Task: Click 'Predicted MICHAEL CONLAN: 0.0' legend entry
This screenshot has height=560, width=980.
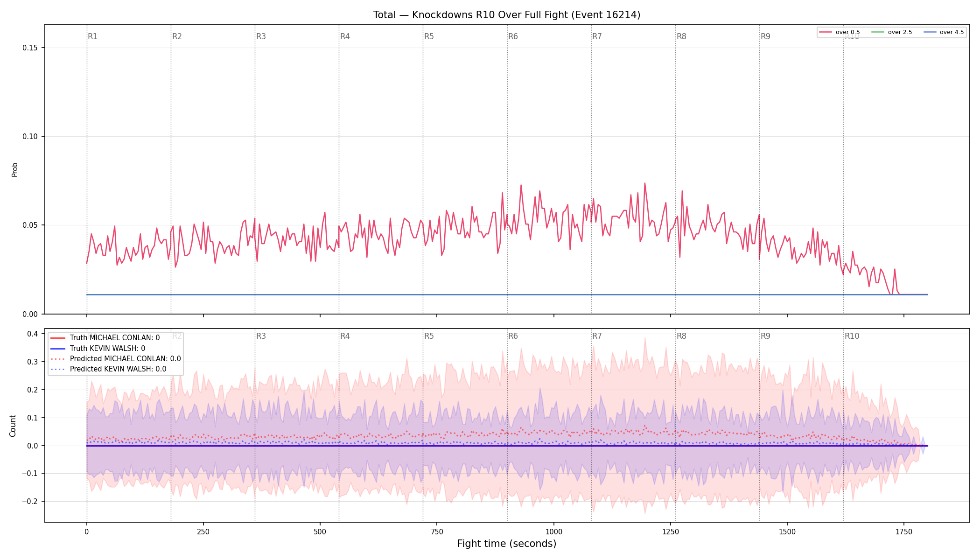Action: (126, 359)
